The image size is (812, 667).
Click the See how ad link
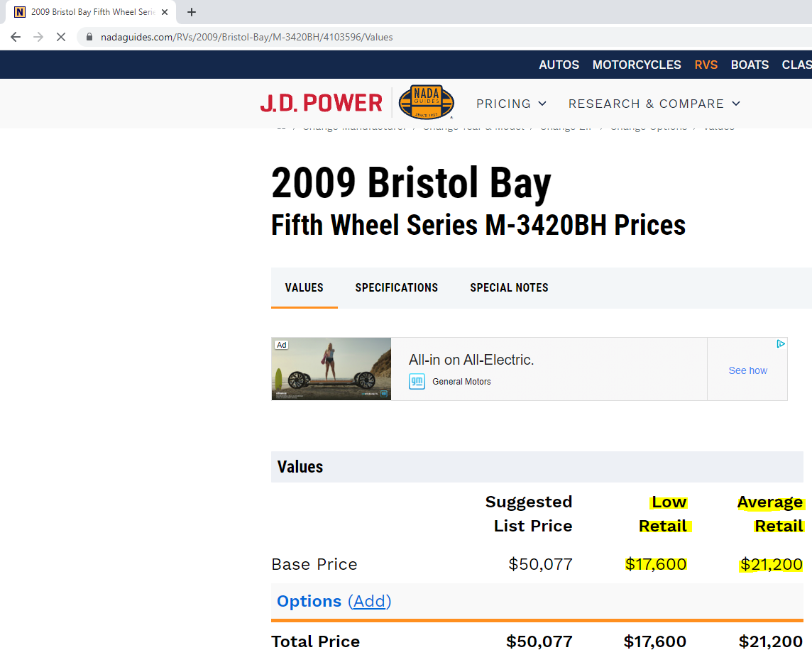tap(747, 370)
